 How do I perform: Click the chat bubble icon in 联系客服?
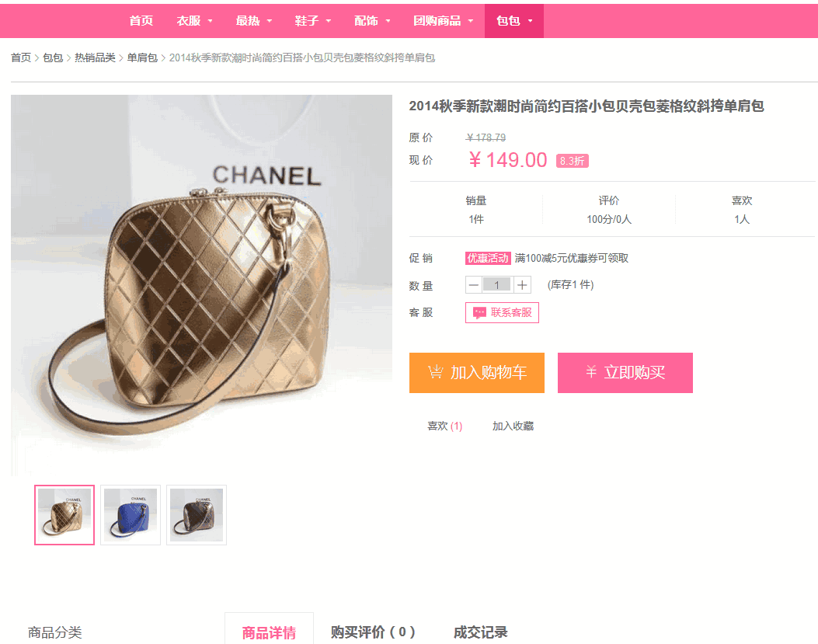click(479, 312)
